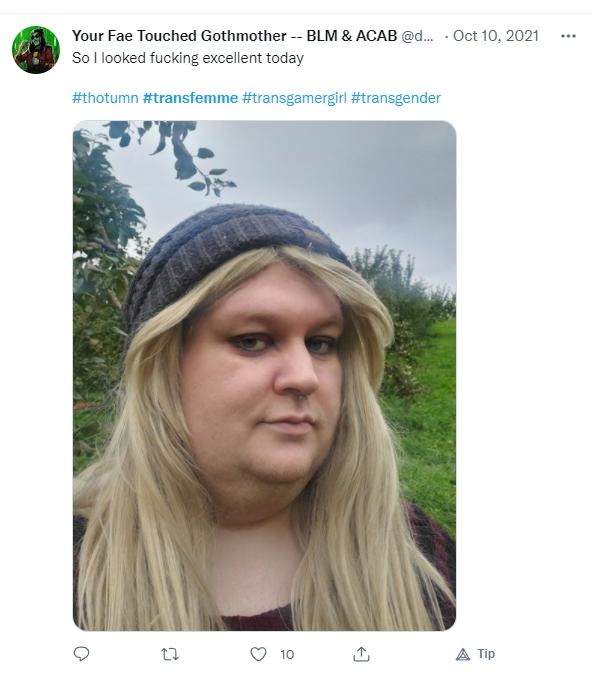Open the share upload-arrow icon
592x675 pixels.
(361, 654)
